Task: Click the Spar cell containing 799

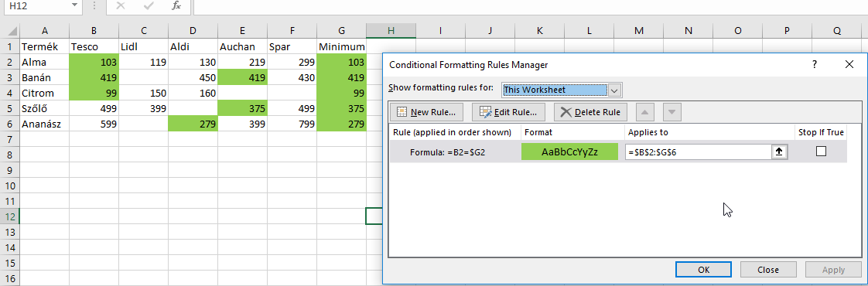Action: [x=292, y=124]
